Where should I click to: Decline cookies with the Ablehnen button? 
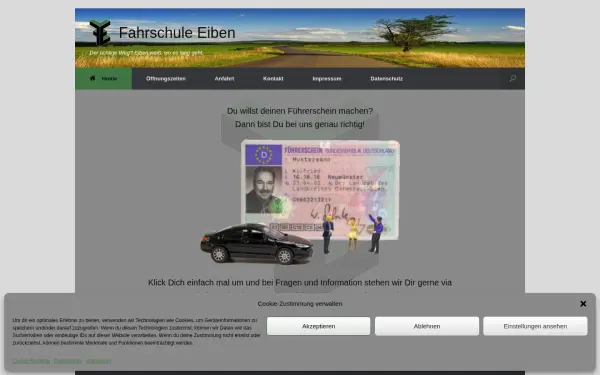click(427, 326)
